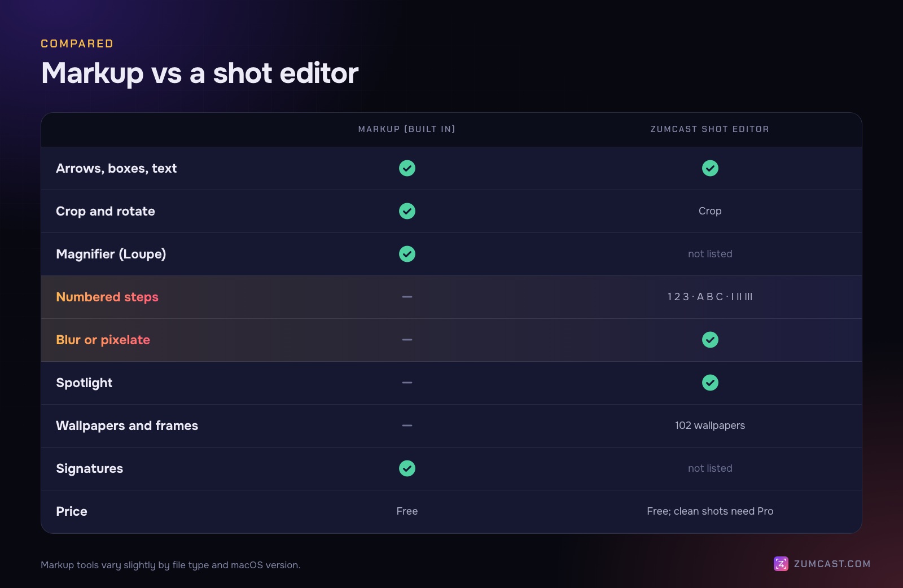Click the 'Markup vs a shot editor' heading
The image size is (903, 588).
[200, 73]
